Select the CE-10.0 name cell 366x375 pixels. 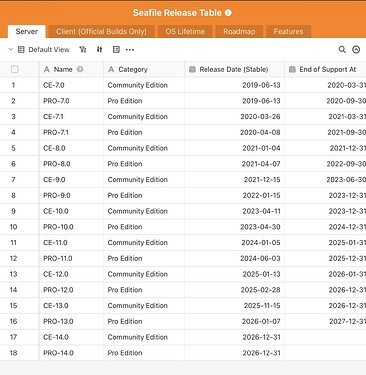click(x=71, y=211)
